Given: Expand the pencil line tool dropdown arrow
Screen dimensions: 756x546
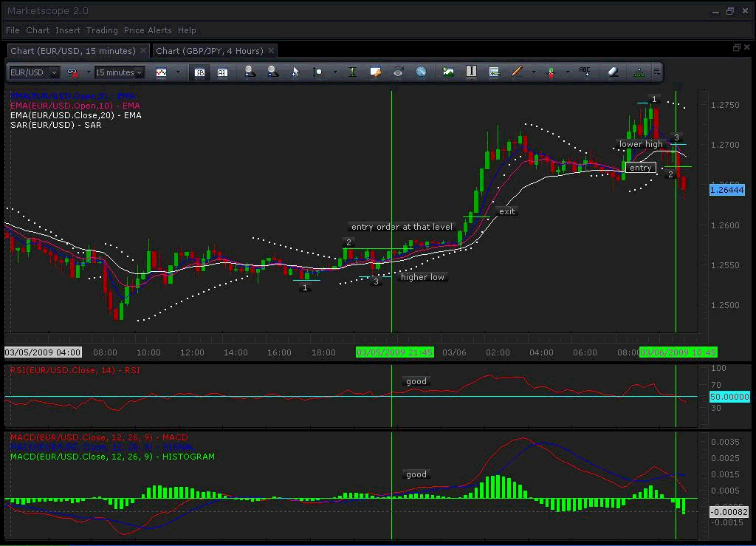Looking at the screenshot, I should pos(533,72).
